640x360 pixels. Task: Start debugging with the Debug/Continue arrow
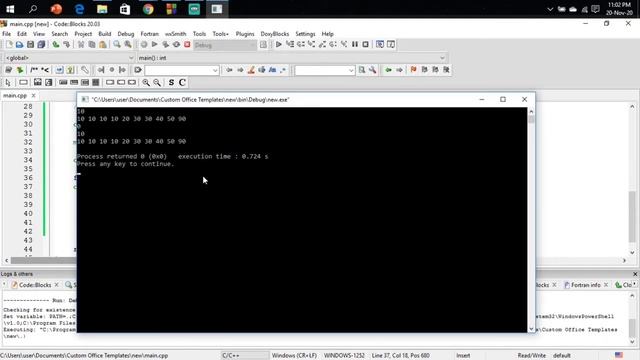[279, 44]
